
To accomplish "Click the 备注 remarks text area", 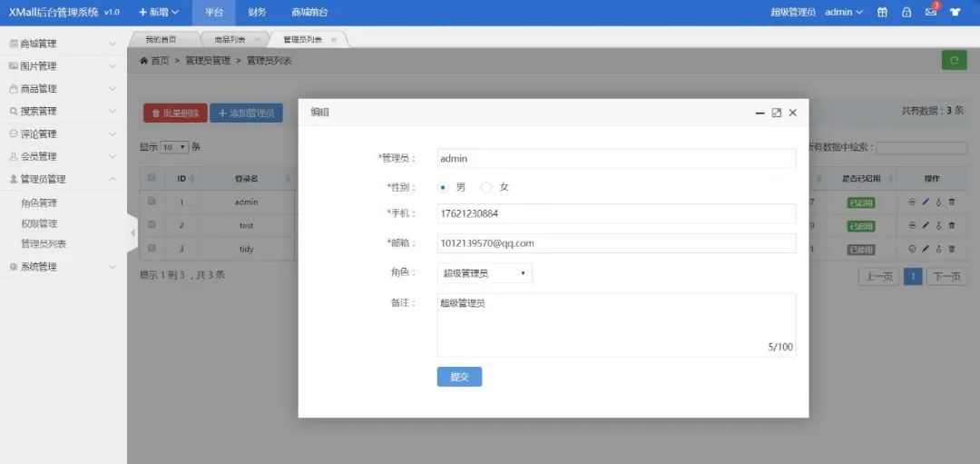I will (616, 325).
